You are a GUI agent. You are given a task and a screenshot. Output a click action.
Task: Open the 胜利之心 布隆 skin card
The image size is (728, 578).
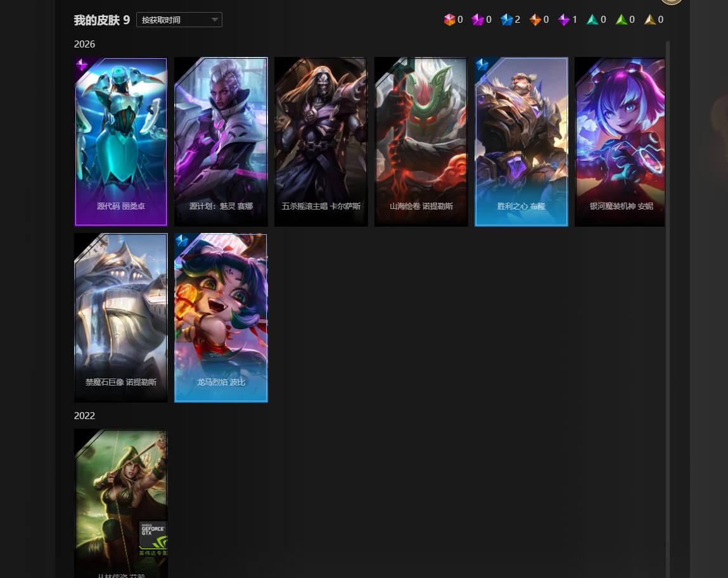[x=521, y=142]
